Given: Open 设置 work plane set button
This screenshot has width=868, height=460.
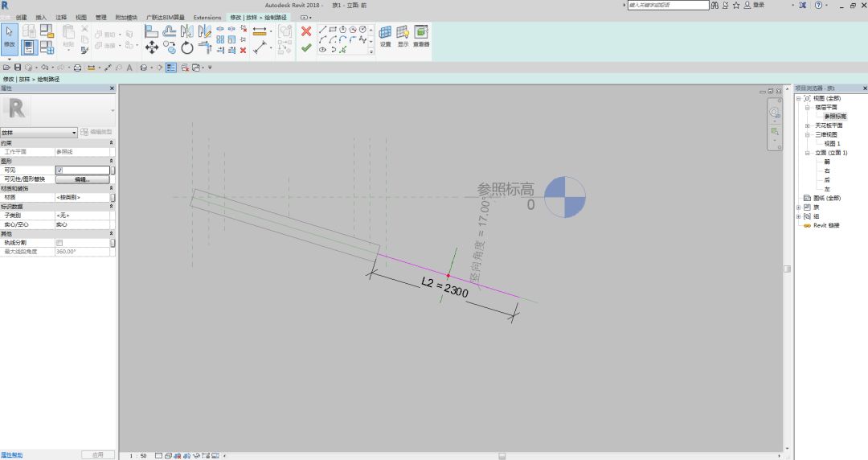Looking at the screenshot, I should tap(385, 36).
